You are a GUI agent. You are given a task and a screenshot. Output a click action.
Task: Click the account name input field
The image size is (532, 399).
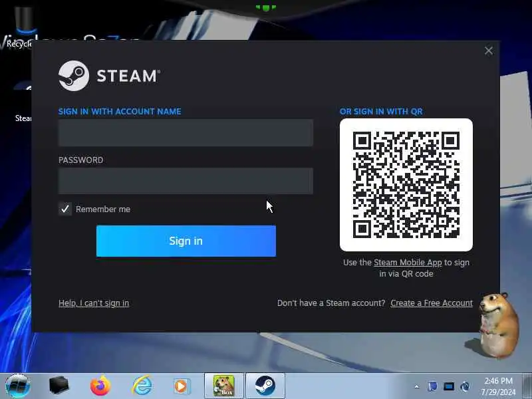tap(186, 132)
